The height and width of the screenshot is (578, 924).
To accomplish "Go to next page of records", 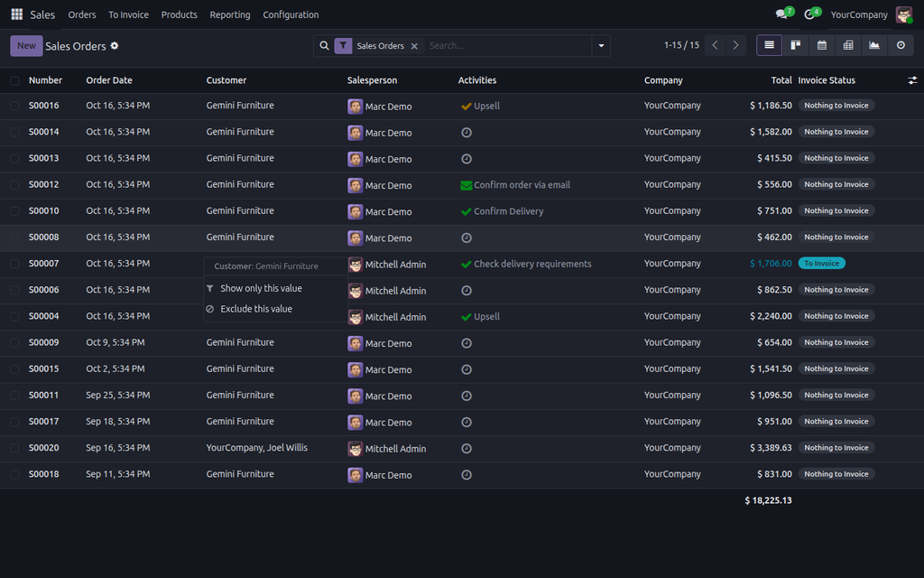I will click(735, 45).
